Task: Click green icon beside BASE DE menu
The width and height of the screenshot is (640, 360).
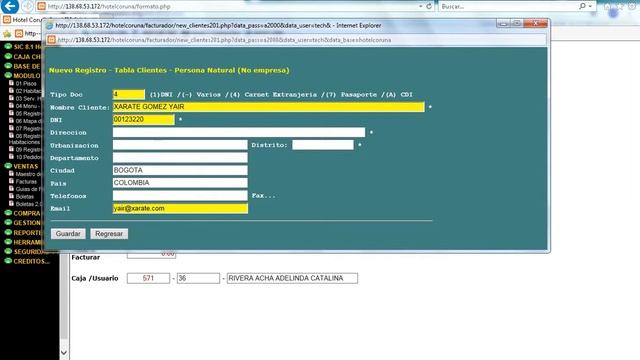Action: (8, 66)
